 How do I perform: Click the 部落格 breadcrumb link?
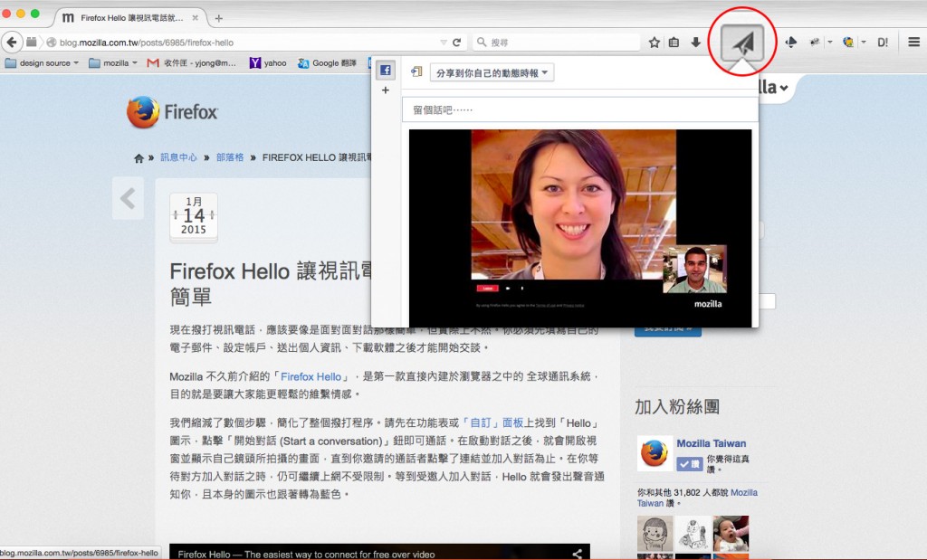[230, 157]
